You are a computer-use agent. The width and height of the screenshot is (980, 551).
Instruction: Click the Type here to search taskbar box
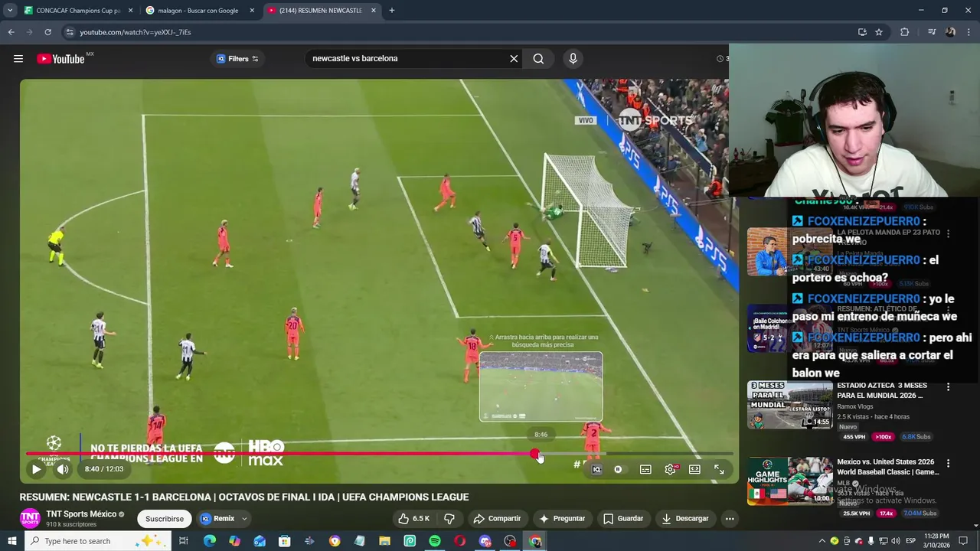(x=97, y=541)
